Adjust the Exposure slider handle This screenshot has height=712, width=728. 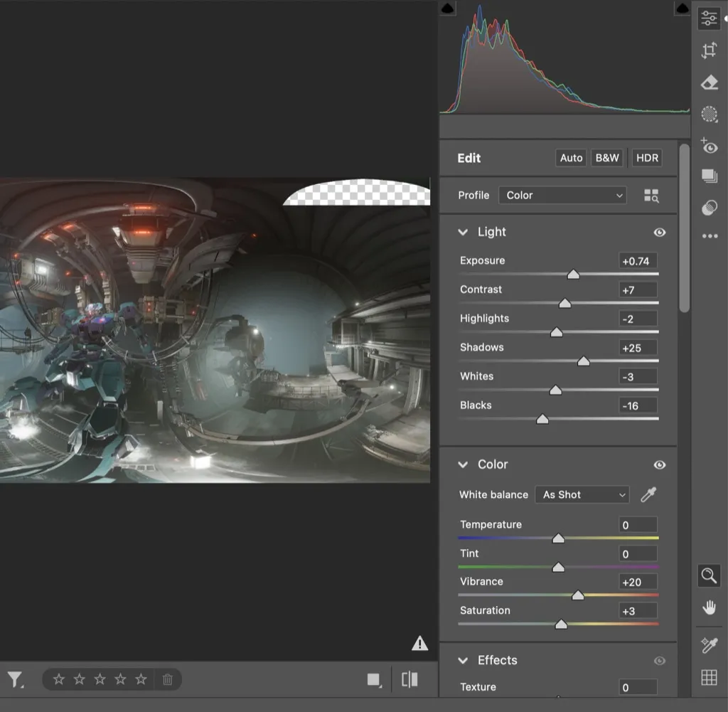click(573, 274)
